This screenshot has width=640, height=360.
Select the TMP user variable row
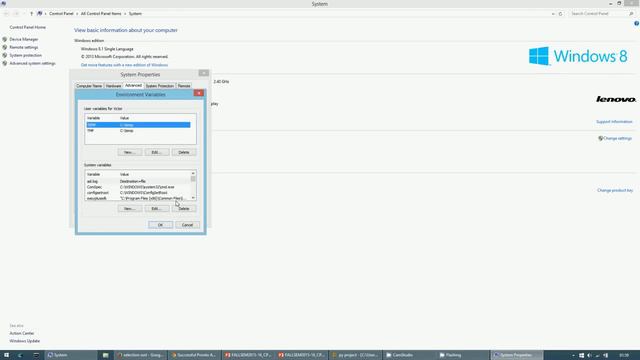click(x=138, y=131)
